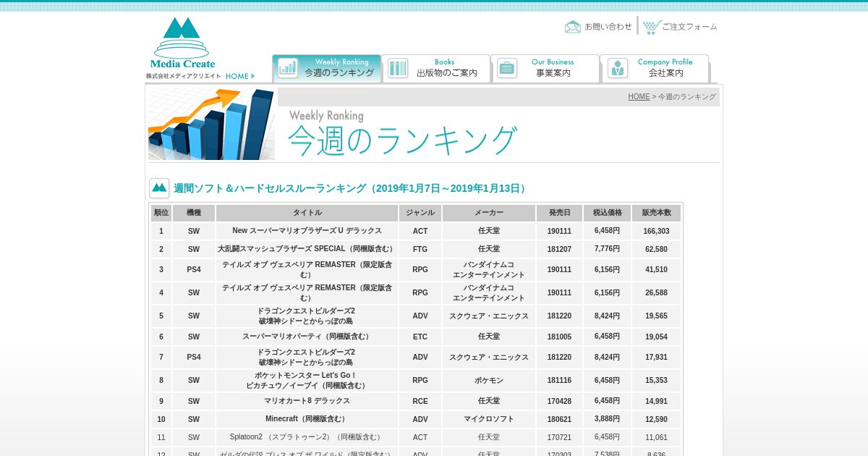The height and width of the screenshot is (456, 868).
Task: Click the HOME breadcrumb link
Action: point(639,97)
